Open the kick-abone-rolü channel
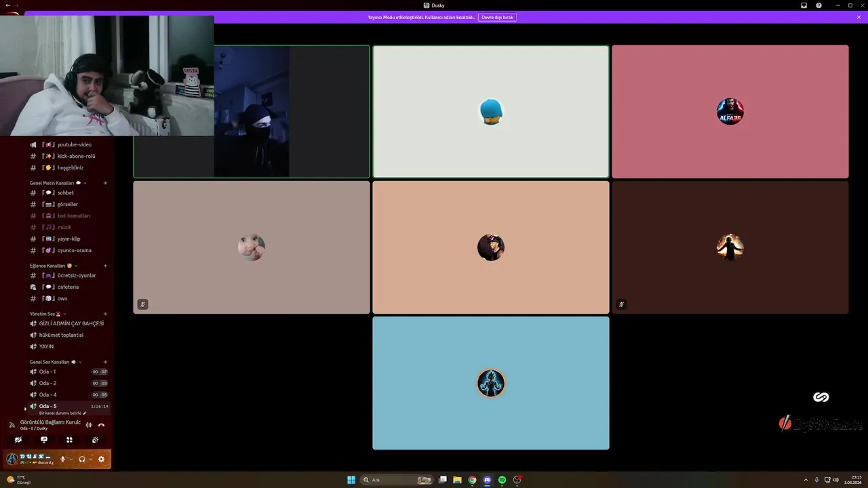Image resolution: width=868 pixels, height=488 pixels. tap(68, 156)
